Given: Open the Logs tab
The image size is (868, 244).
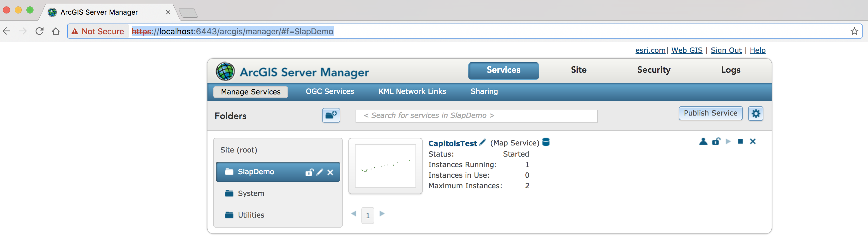Looking at the screenshot, I should (x=730, y=70).
